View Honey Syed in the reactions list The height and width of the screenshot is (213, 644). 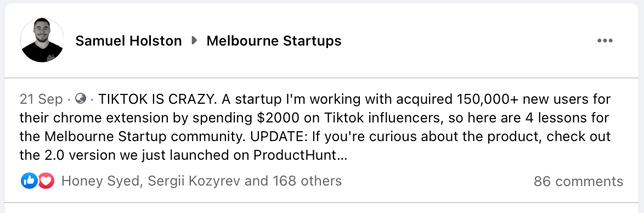coord(100,181)
